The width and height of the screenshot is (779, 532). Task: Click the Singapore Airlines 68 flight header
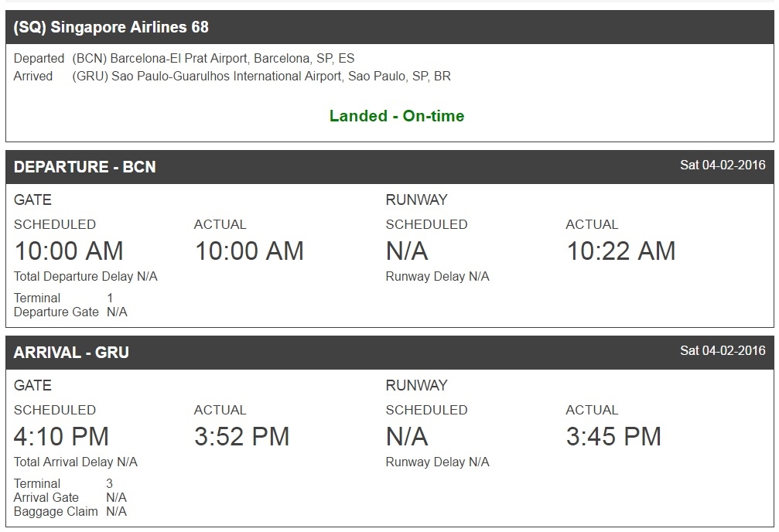(111, 27)
